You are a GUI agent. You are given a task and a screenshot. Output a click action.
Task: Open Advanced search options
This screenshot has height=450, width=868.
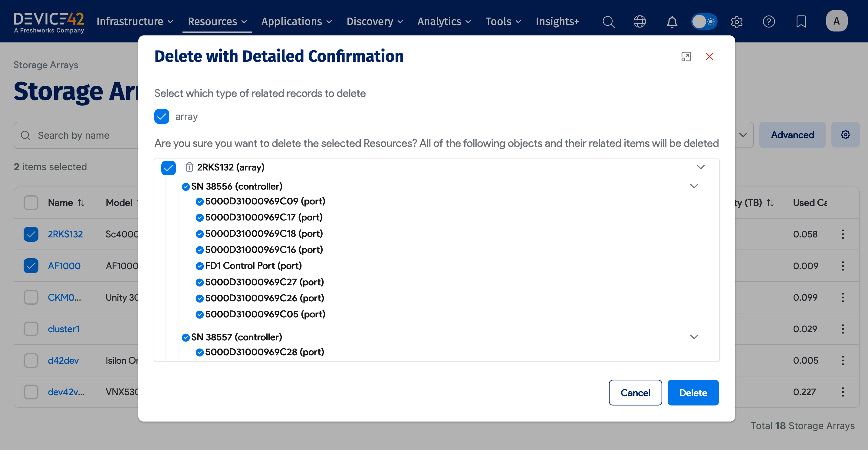click(x=792, y=135)
